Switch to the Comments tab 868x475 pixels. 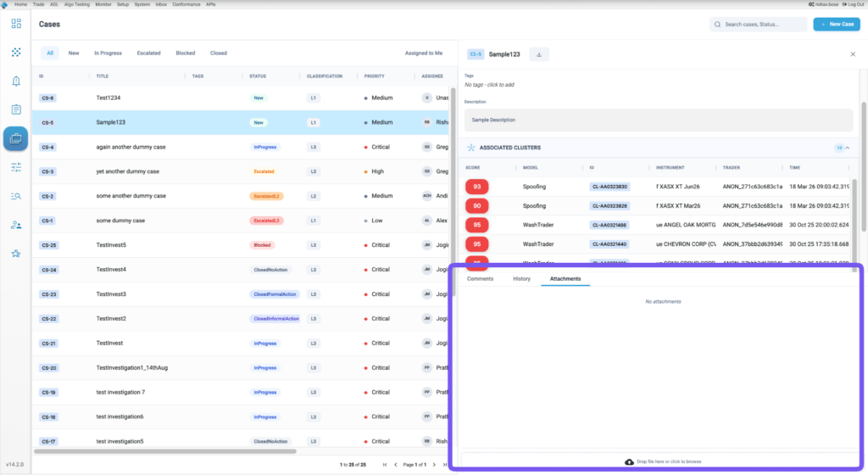click(480, 278)
